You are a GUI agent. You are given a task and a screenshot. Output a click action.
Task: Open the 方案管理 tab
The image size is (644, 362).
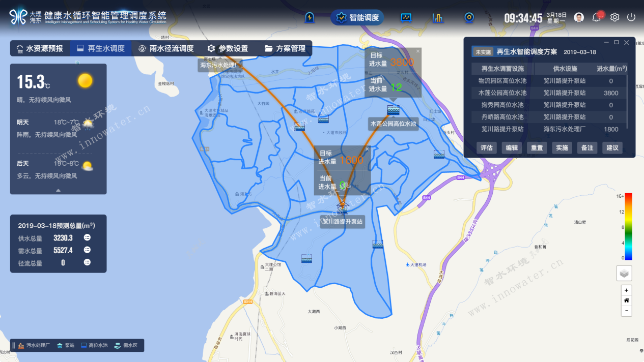click(x=285, y=49)
